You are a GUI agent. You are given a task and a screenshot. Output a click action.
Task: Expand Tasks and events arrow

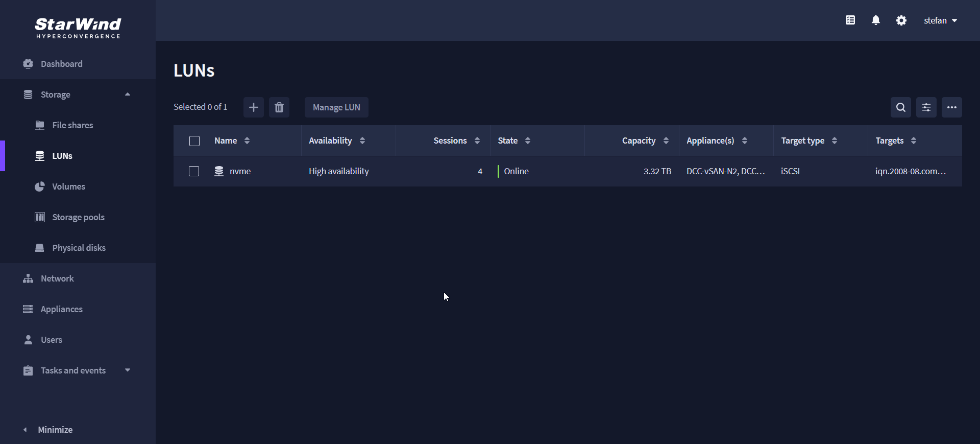(128, 370)
